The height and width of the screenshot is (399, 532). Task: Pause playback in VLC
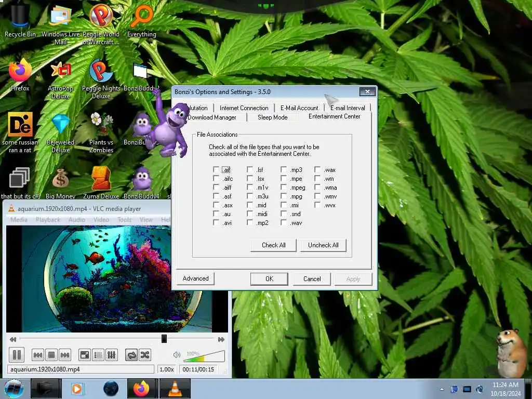(17, 355)
